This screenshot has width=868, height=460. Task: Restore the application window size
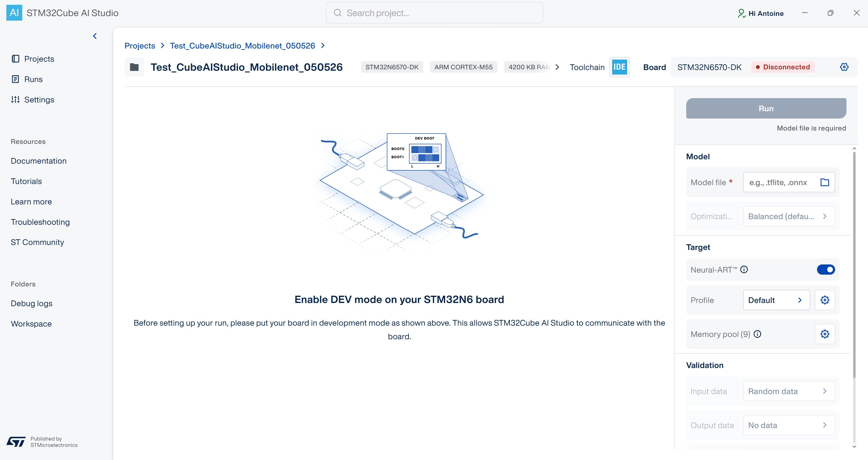[x=830, y=13]
